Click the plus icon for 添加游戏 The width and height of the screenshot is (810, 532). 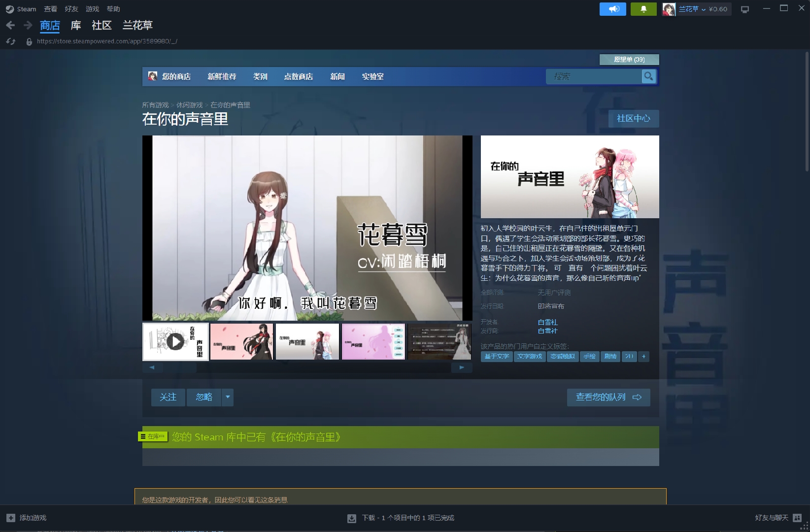[x=11, y=518]
